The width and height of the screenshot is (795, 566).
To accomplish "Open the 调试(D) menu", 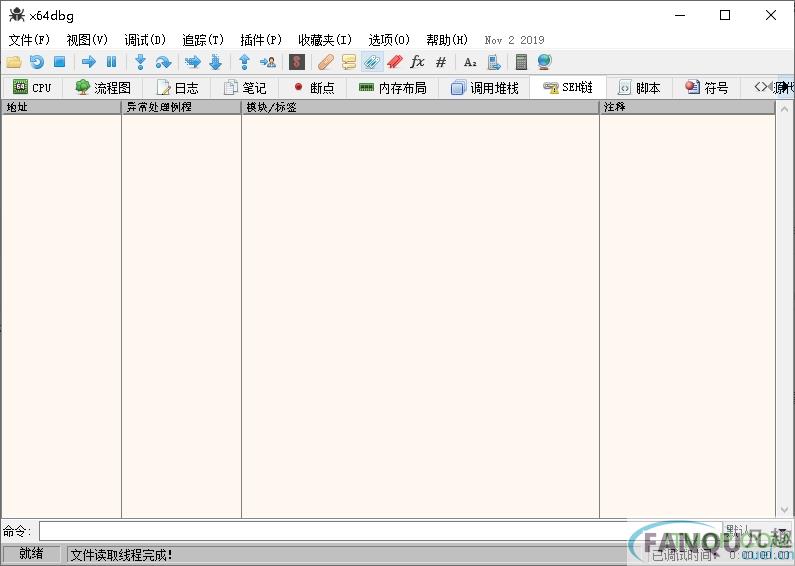I will [144, 40].
